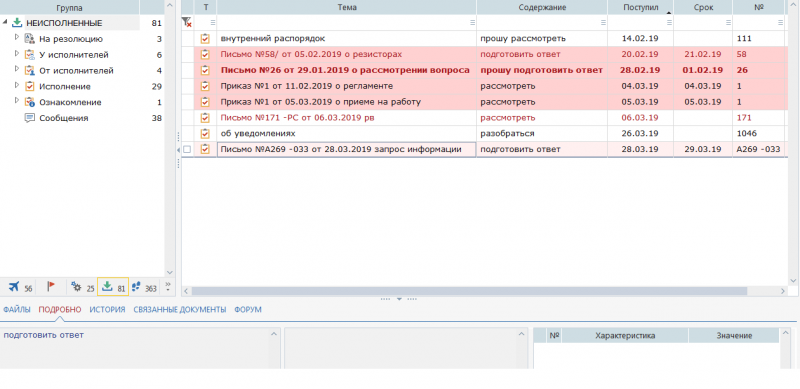Open the gear folder showing 25
This screenshot has height=389, width=800.
point(83,287)
